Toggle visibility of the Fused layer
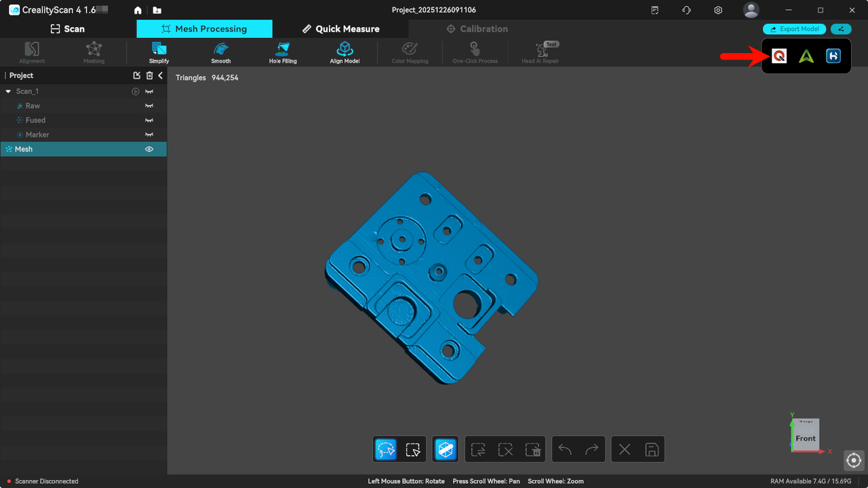 click(149, 120)
